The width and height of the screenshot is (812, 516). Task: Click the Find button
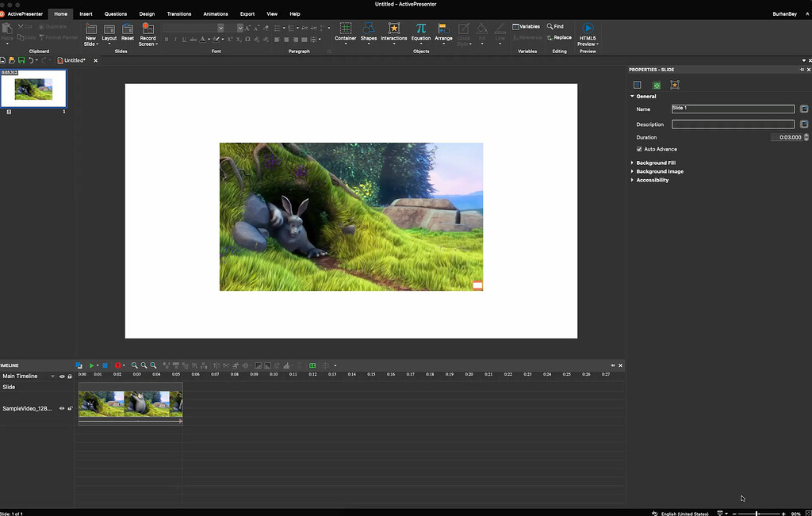tap(555, 26)
